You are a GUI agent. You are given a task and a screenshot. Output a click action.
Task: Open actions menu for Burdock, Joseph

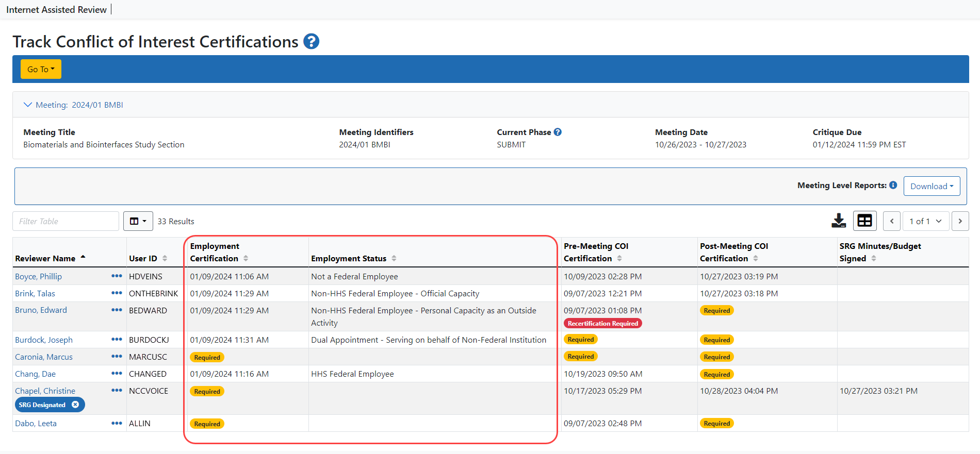pos(117,340)
